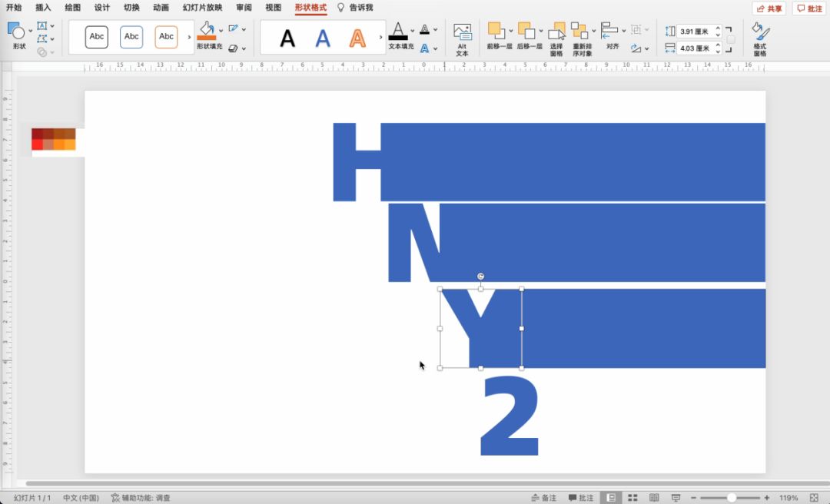Select the orange outlined WordArt A style

coord(357,38)
